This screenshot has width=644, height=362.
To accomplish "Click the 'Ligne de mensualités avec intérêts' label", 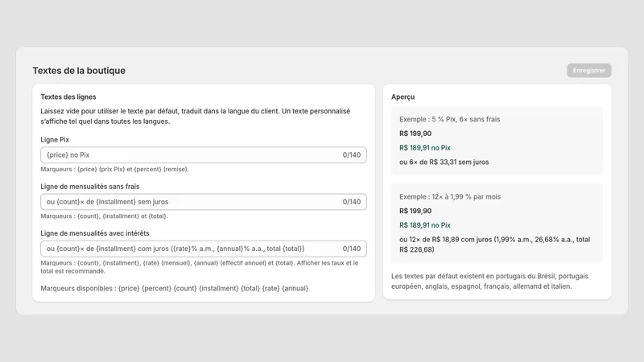I will click(95, 233).
